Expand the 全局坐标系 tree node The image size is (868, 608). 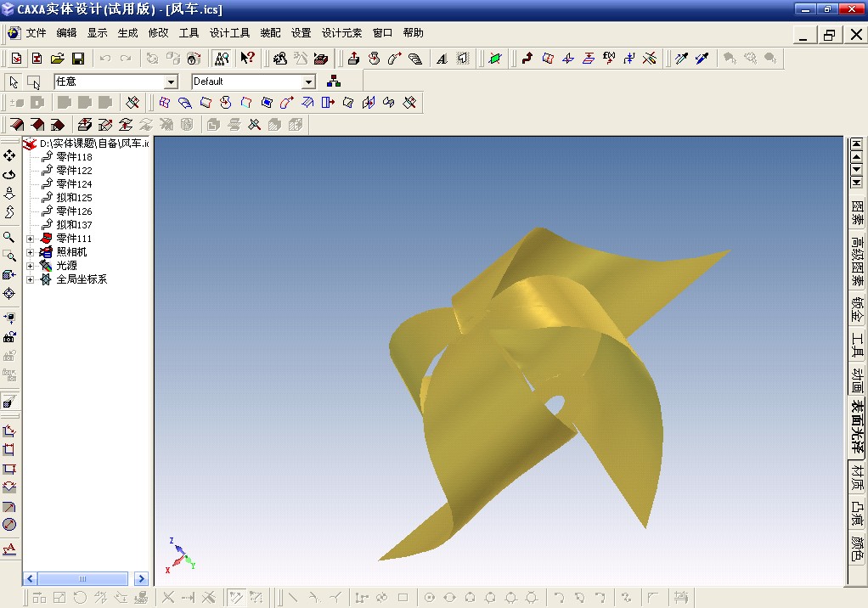(x=31, y=279)
